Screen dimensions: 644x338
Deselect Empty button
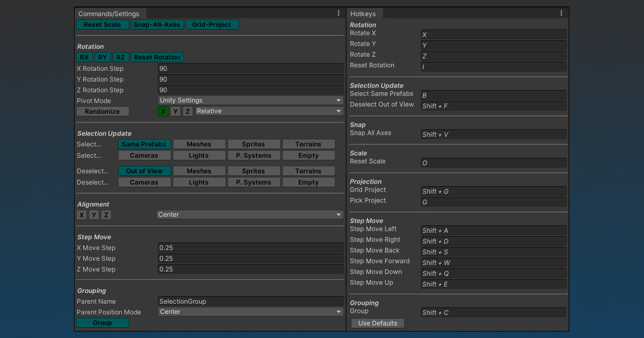click(309, 182)
